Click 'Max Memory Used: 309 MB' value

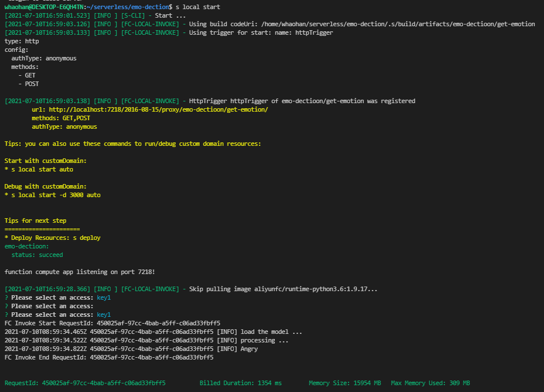click(x=431, y=383)
